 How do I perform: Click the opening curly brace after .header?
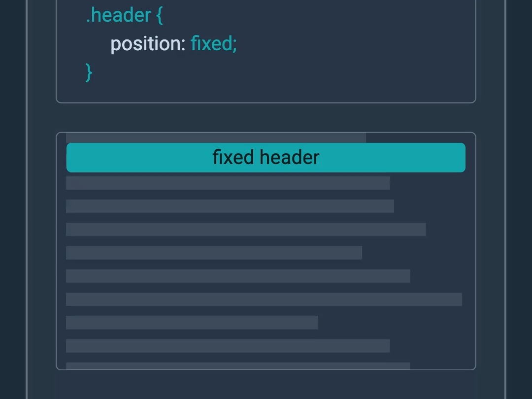pyautogui.click(x=160, y=16)
